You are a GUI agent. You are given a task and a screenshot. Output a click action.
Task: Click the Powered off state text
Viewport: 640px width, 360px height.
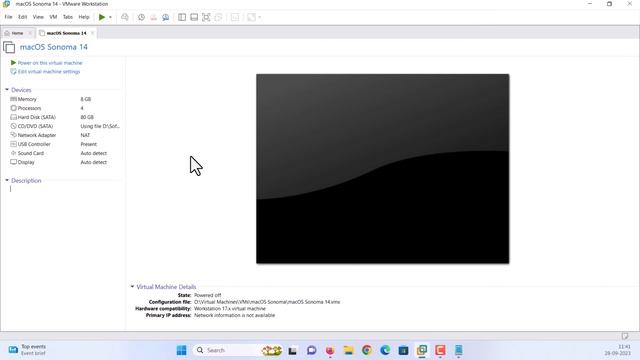point(208,295)
